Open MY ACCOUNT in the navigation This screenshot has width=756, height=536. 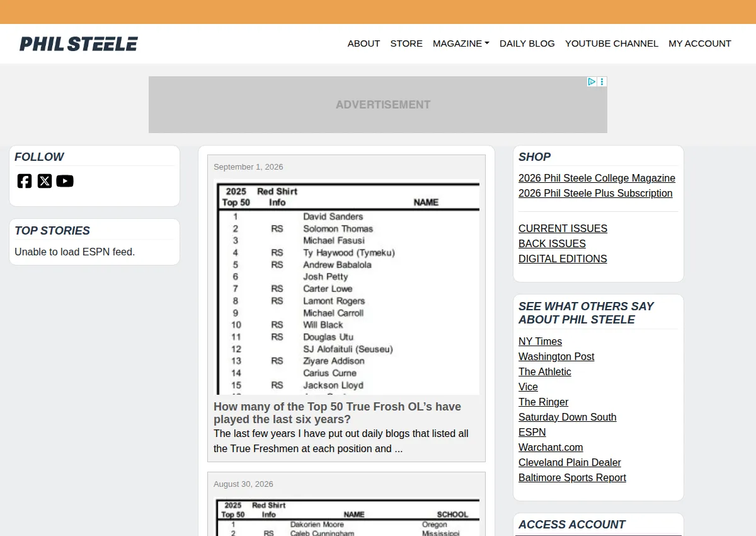pyautogui.click(x=700, y=44)
